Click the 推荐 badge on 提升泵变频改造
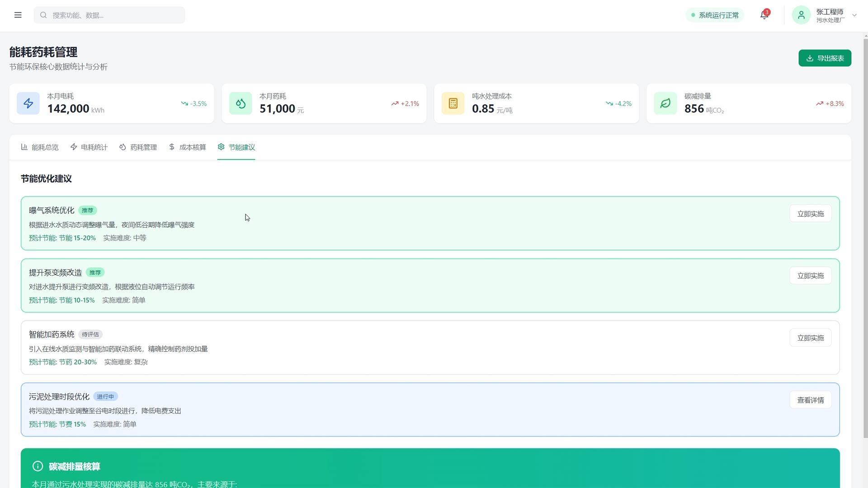 click(x=95, y=272)
